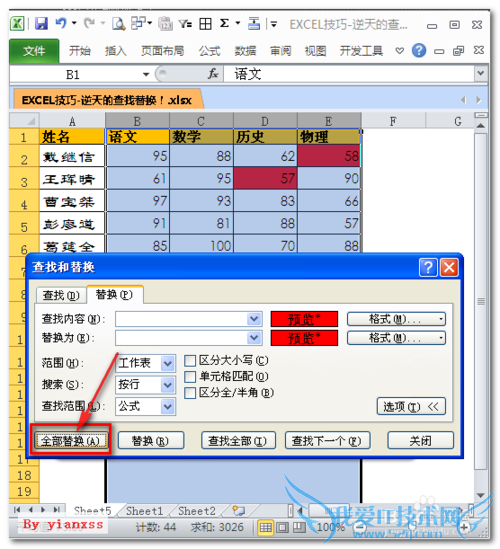This screenshot has height=549, width=500.
Task: Open the 公式 ribbon tab
Action: [209, 51]
